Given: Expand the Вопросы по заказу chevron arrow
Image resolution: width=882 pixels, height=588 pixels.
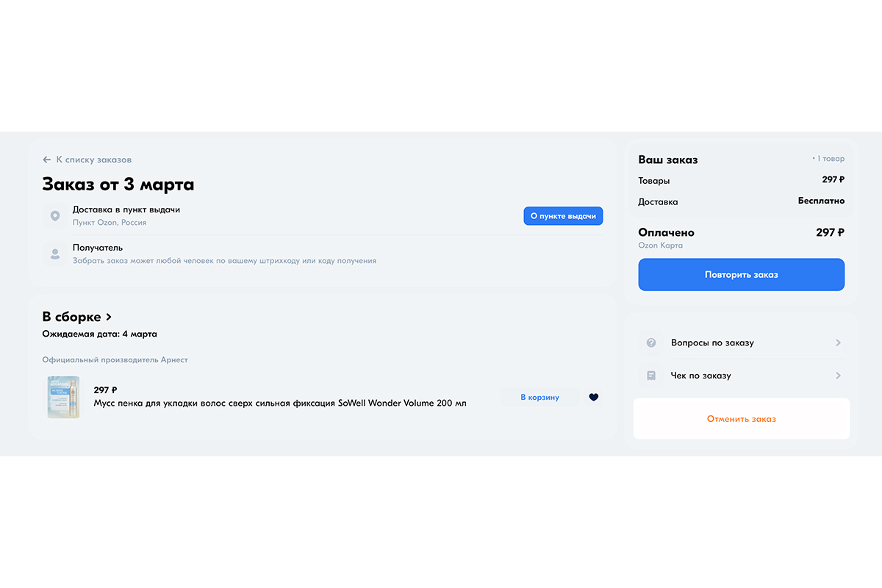Looking at the screenshot, I should coord(838,343).
